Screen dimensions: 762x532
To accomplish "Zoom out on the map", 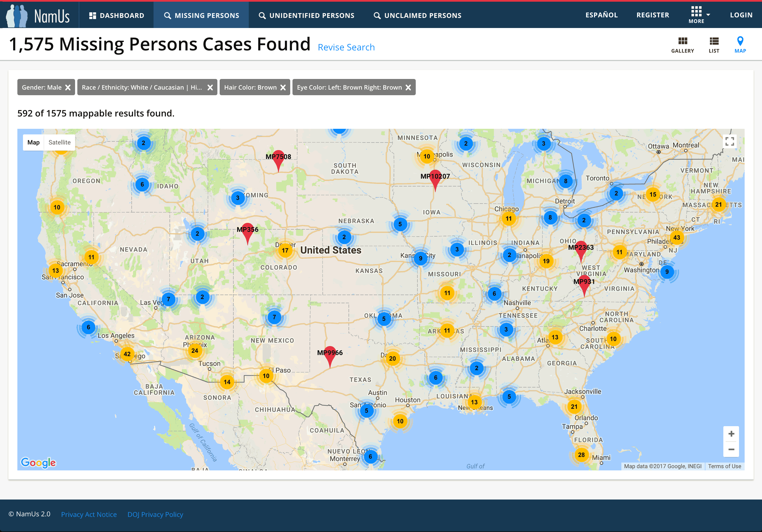I will tap(731, 449).
